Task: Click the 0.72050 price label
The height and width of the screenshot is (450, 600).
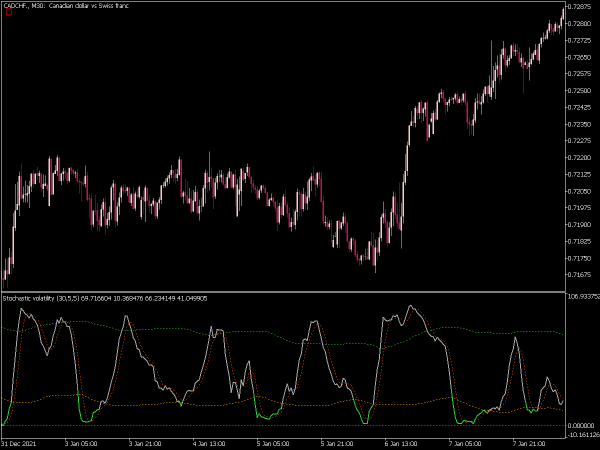Action: pyautogui.click(x=579, y=191)
